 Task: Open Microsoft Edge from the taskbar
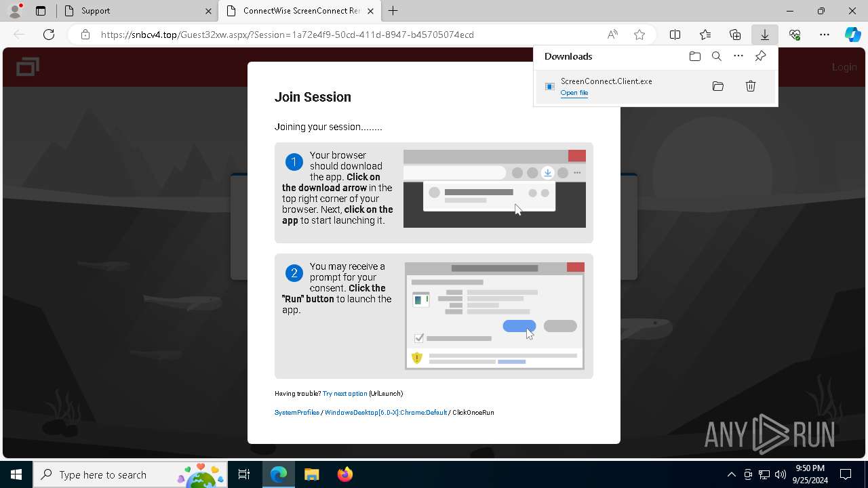pyautogui.click(x=279, y=474)
